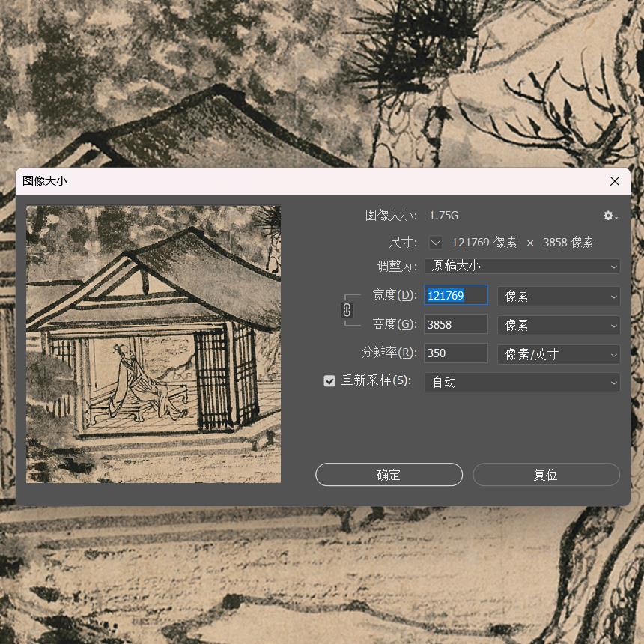Image resolution: width=644 pixels, height=644 pixels.
Task: Close the 图像大小 dialog
Action: (x=615, y=181)
